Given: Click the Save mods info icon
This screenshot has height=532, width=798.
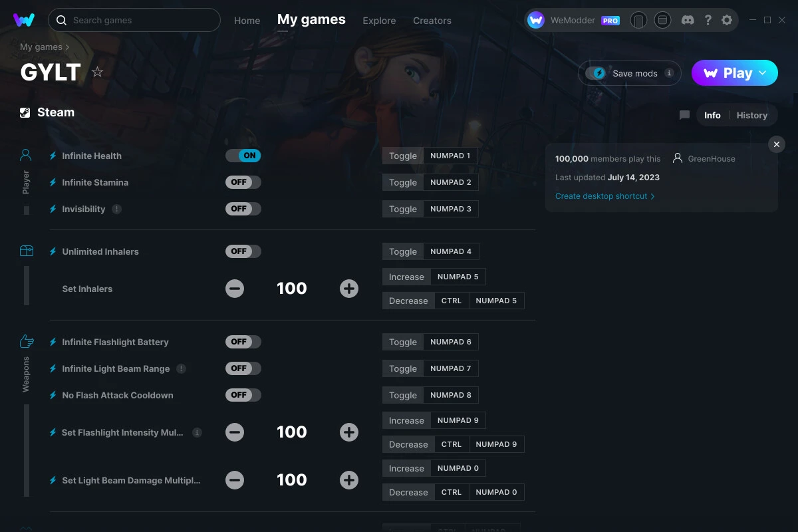Looking at the screenshot, I should pyautogui.click(x=669, y=73).
